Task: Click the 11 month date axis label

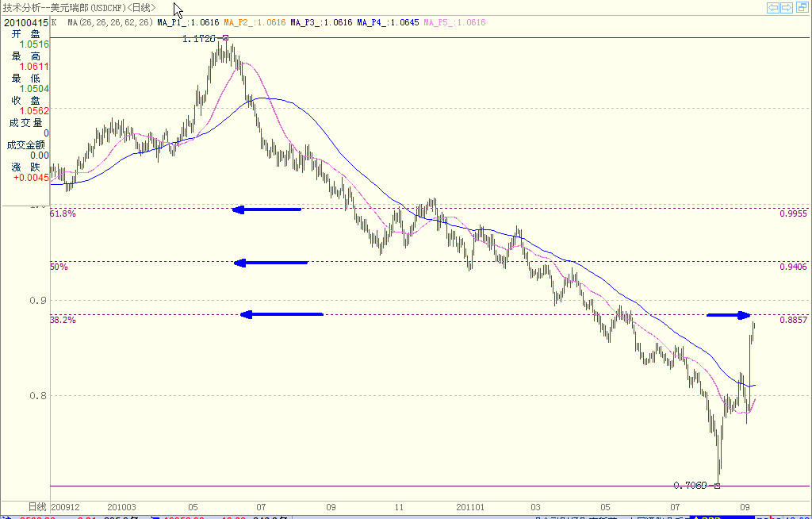Action: (399, 506)
